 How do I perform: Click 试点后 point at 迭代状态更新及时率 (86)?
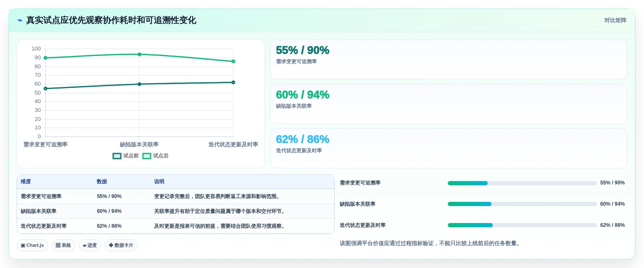tap(233, 61)
